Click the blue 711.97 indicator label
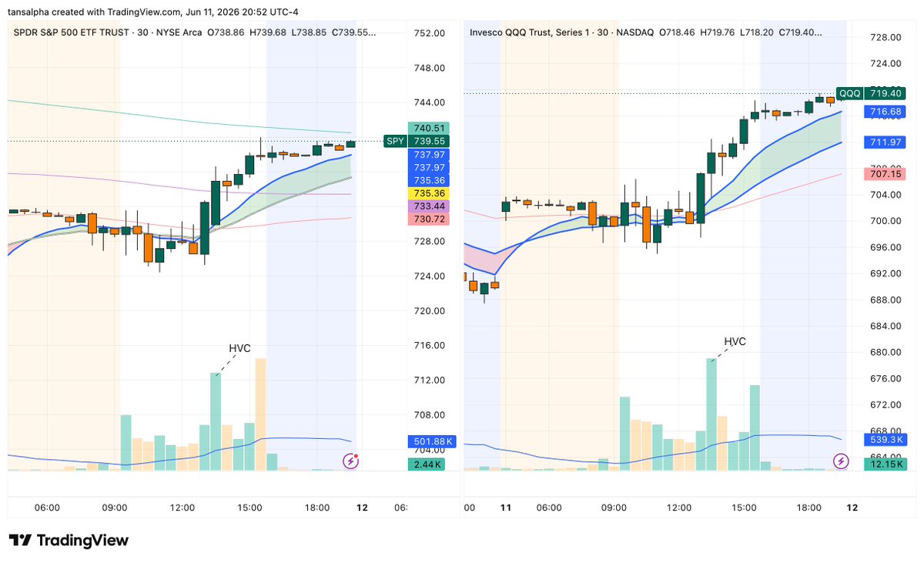This screenshot has width=924, height=563. tap(885, 142)
